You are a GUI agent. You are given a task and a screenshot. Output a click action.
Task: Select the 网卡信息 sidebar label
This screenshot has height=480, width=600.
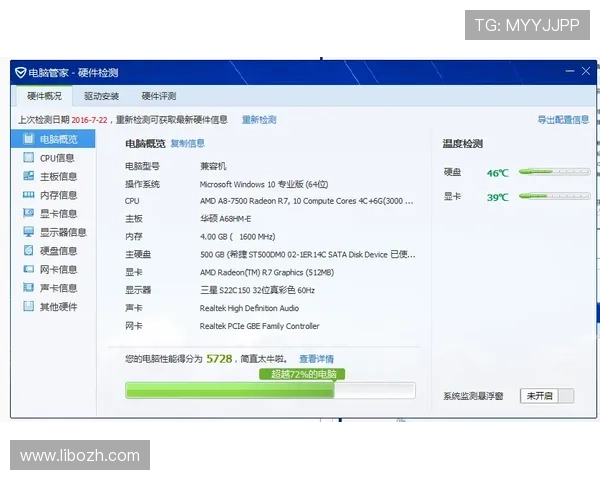[59, 269]
